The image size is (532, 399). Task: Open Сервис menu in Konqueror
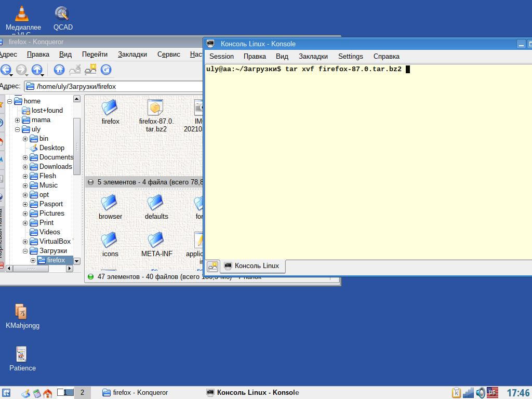[x=169, y=54]
